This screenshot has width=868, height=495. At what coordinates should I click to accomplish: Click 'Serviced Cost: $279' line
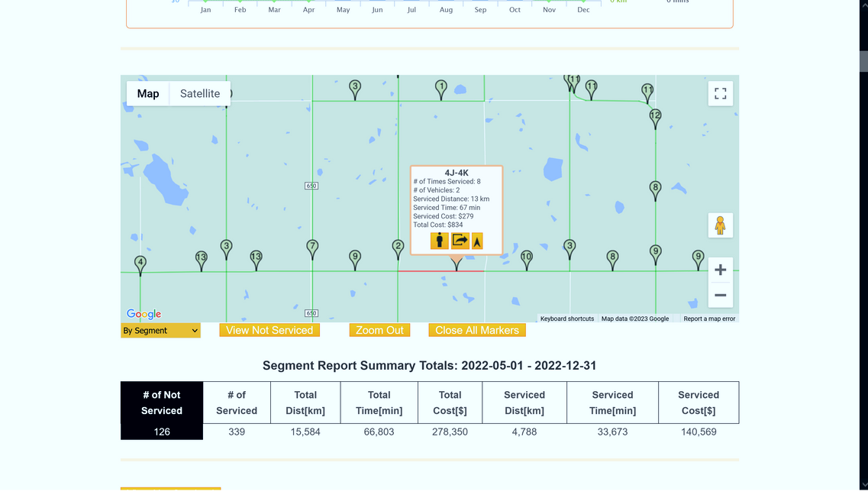pyautogui.click(x=444, y=216)
